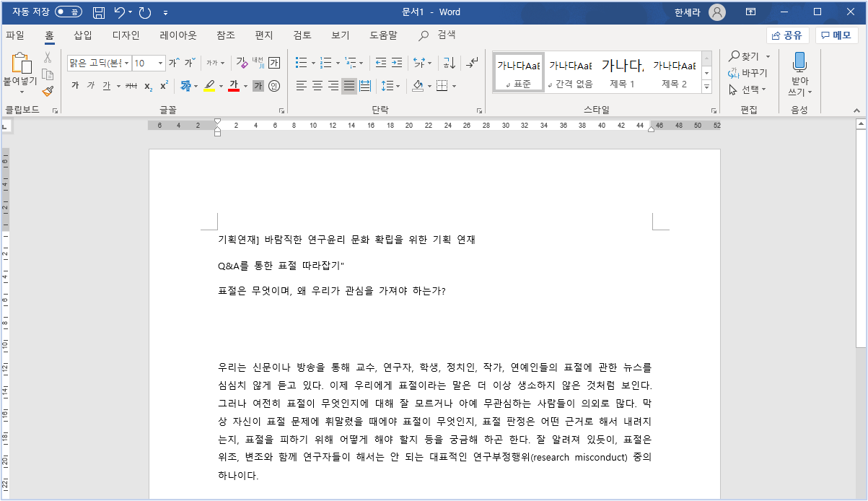
Task: Click the 메모 (Comments) button
Action: pos(836,35)
